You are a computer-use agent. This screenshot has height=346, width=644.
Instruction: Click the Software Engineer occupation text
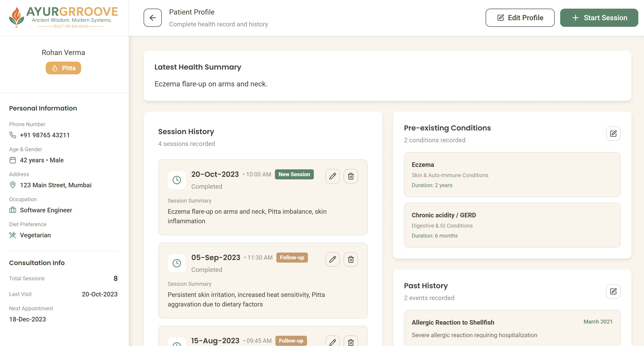coord(46,210)
